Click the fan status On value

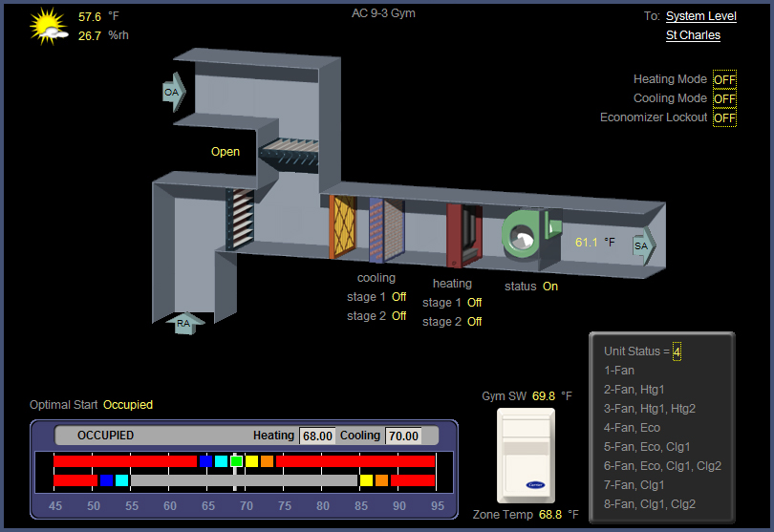point(550,287)
